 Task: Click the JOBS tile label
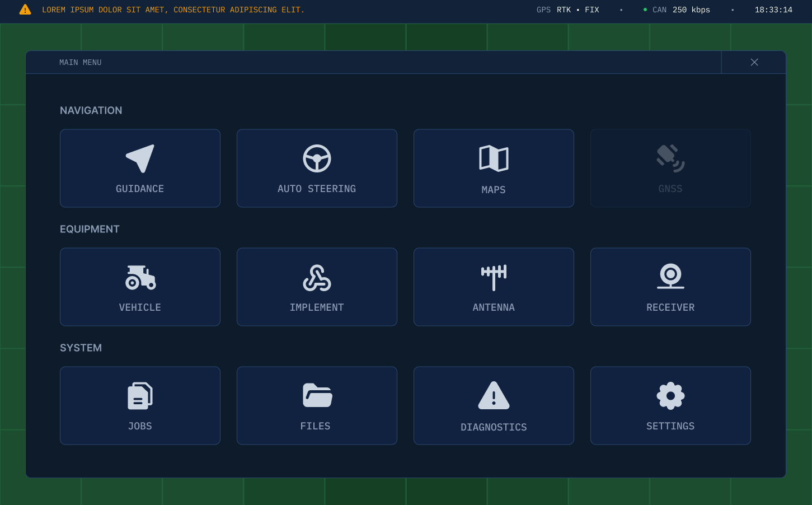click(140, 426)
